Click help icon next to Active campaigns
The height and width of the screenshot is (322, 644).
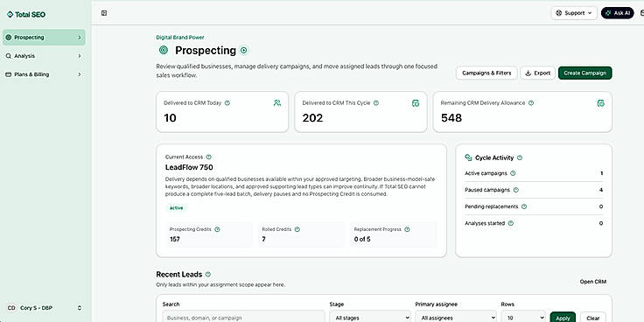513,173
